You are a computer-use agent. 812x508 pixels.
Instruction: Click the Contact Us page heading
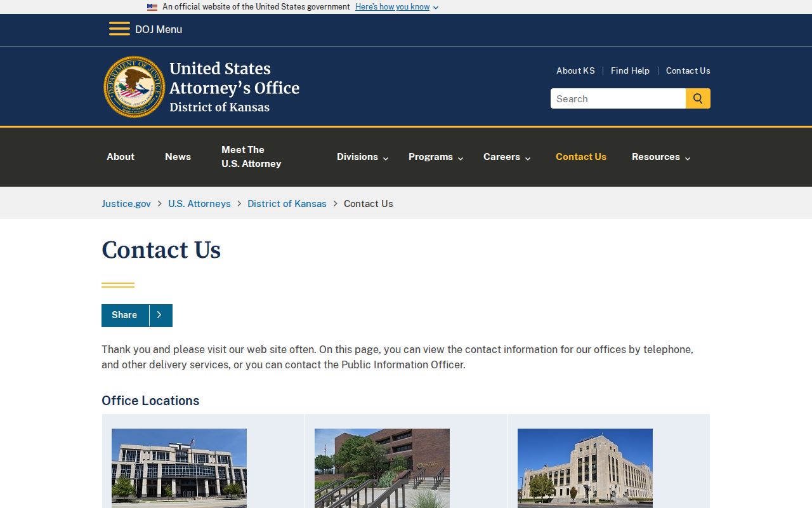pyautogui.click(x=161, y=250)
